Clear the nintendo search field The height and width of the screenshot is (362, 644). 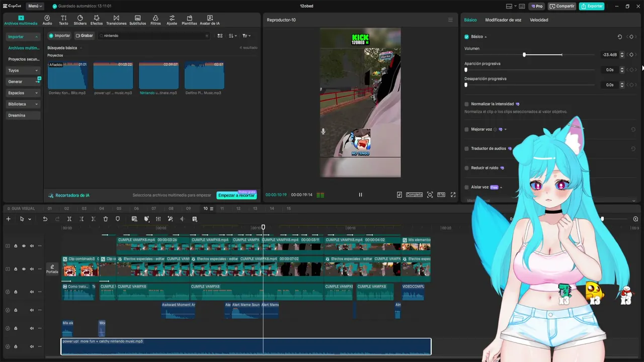[x=206, y=36]
